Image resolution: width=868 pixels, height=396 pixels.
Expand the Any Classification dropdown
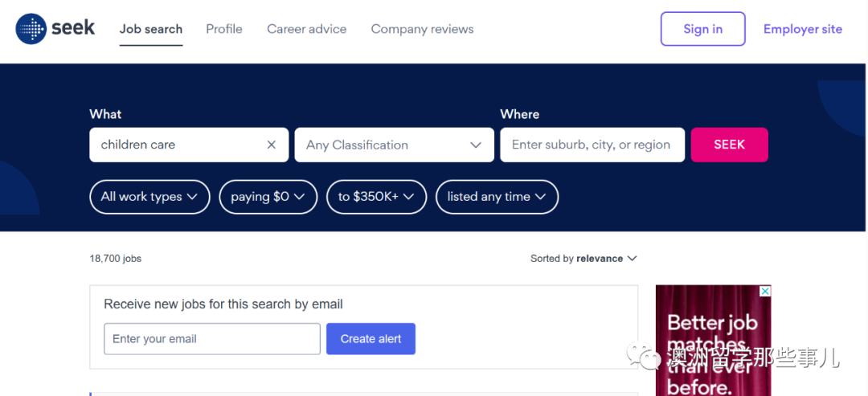pos(394,145)
